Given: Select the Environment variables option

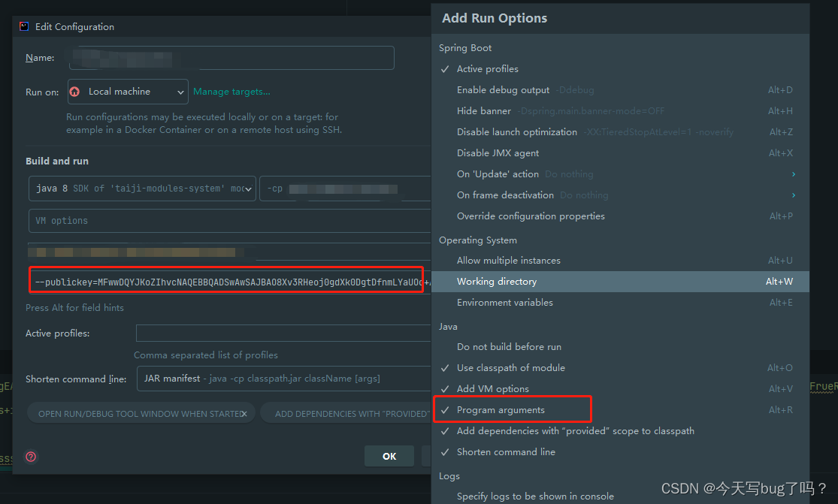Looking at the screenshot, I should (x=620, y=302).
